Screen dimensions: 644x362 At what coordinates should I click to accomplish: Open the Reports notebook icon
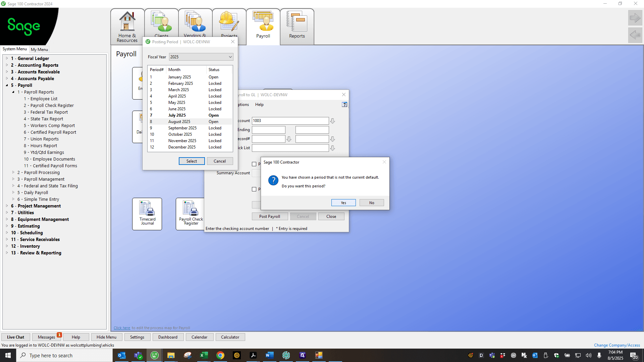pyautogui.click(x=297, y=27)
